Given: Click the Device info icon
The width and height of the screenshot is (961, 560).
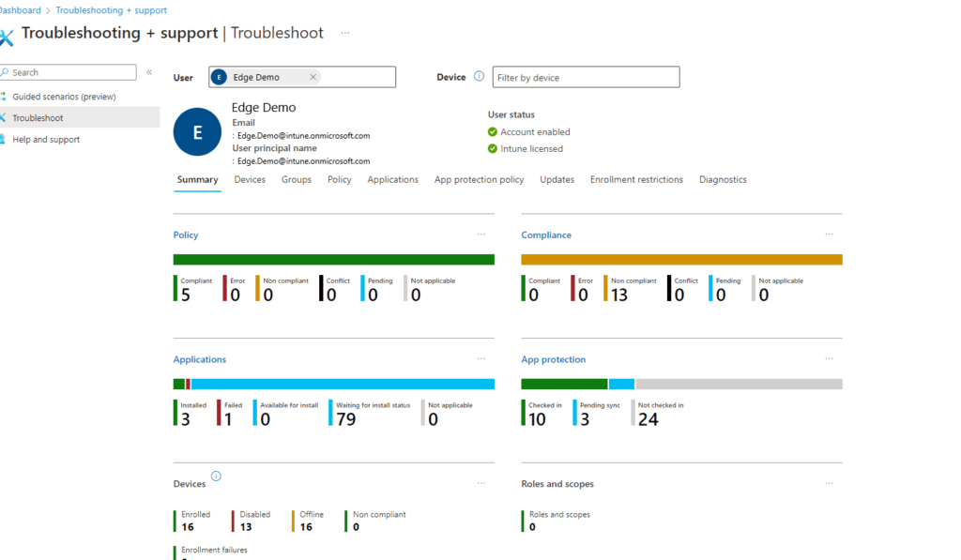Looking at the screenshot, I should (x=479, y=77).
